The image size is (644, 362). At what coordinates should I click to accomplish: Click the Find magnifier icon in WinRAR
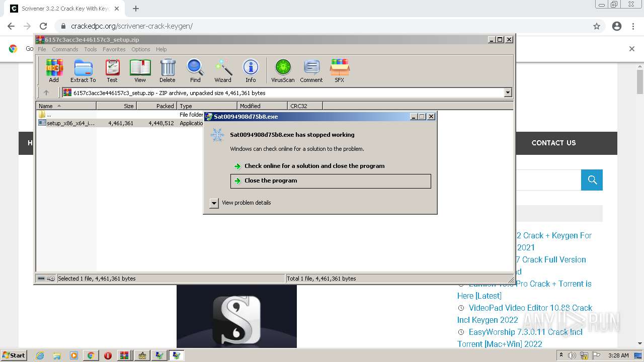coord(195,71)
